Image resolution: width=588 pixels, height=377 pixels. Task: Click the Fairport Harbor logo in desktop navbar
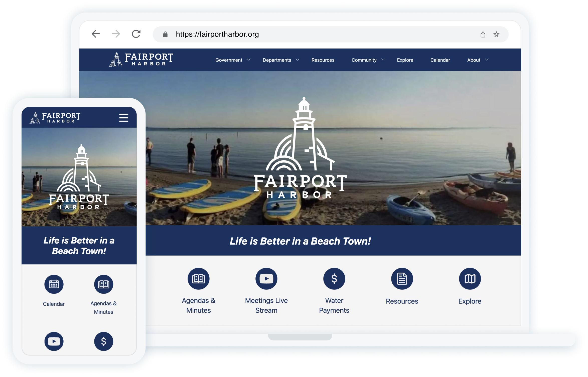(x=141, y=60)
